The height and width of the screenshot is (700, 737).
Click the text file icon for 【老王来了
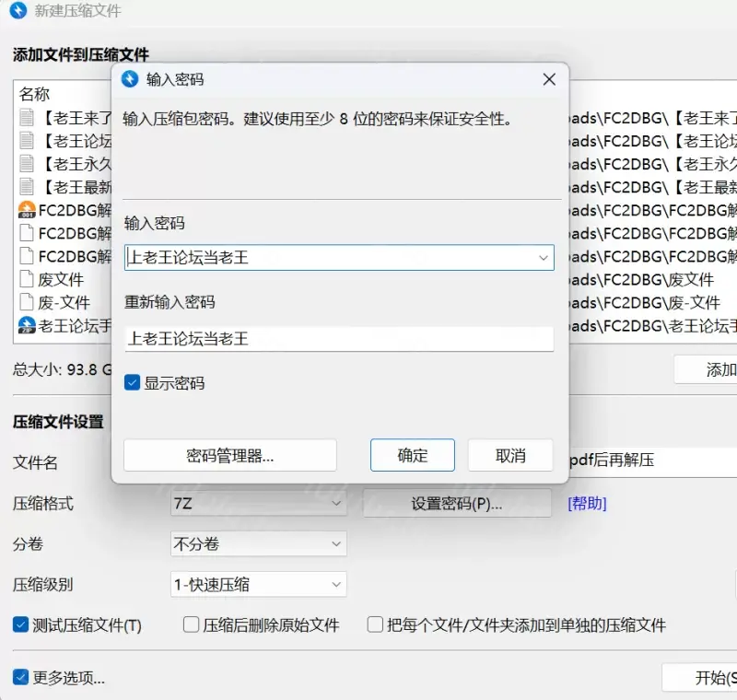coord(27,118)
